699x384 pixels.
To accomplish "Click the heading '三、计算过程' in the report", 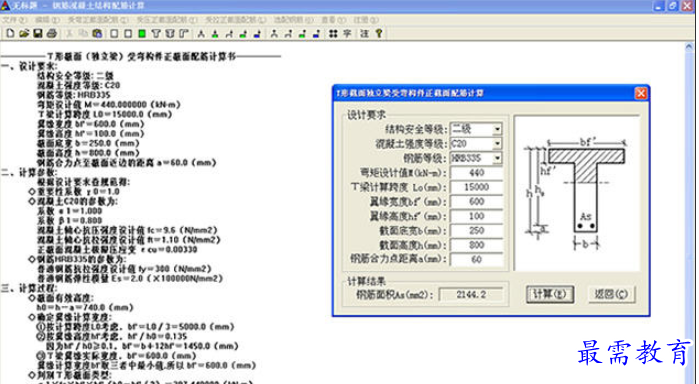I will pyautogui.click(x=30, y=289).
